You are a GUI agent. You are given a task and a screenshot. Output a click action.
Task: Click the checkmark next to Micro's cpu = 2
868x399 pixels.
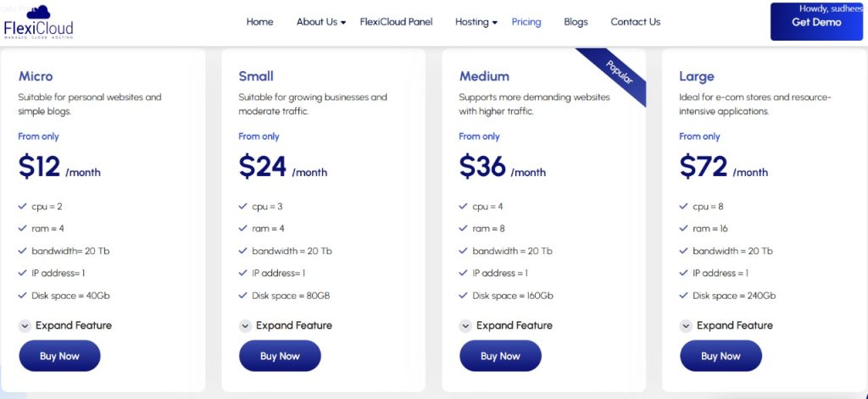23,206
